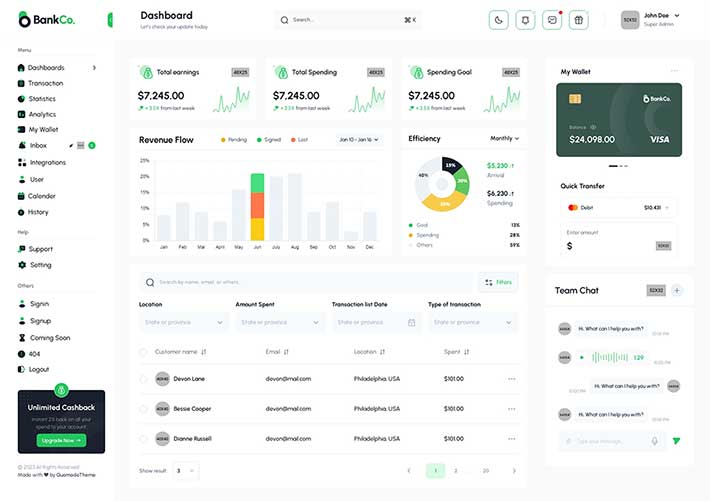The width and height of the screenshot is (710, 501).
Task: Tick the Dianne Russell row checkbox
Action: (143, 438)
